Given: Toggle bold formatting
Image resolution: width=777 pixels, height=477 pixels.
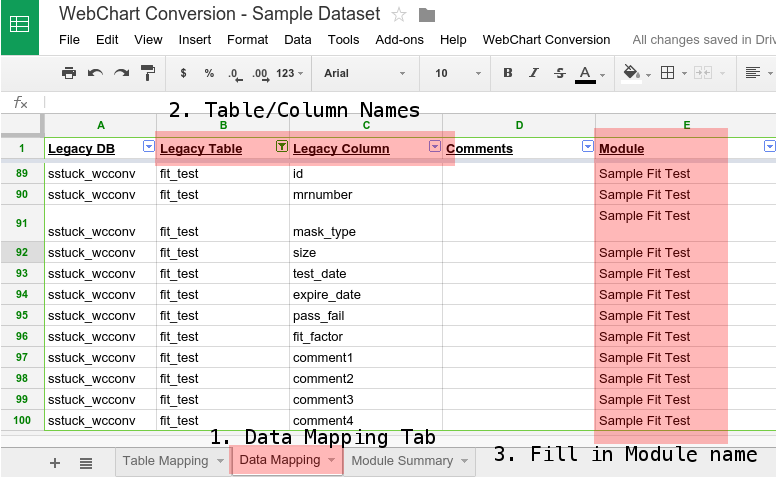Looking at the screenshot, I should pyautogui.click(x=508, y=73).
